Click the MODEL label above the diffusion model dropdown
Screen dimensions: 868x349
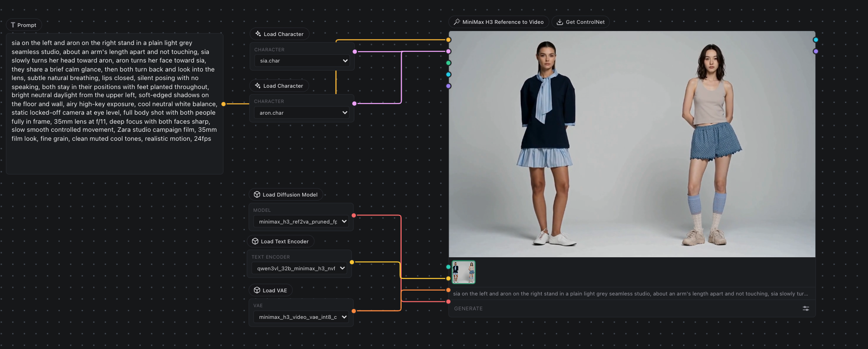[x=262, y=210]
